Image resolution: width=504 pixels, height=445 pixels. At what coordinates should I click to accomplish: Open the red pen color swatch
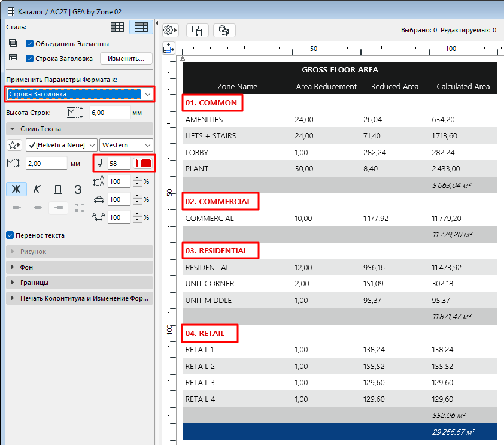tap(143, 164)
